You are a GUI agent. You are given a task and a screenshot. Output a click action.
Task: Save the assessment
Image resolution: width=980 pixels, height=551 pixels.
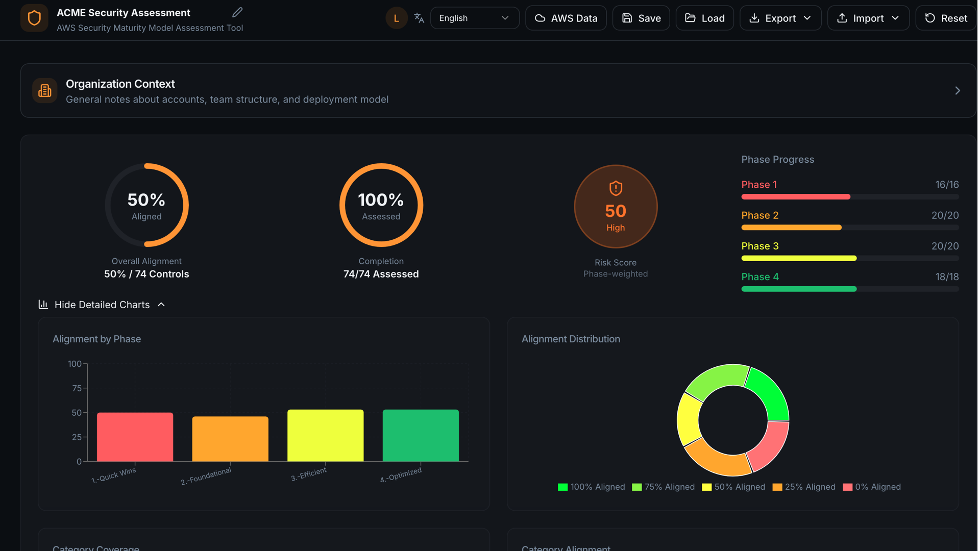point(642,18)
